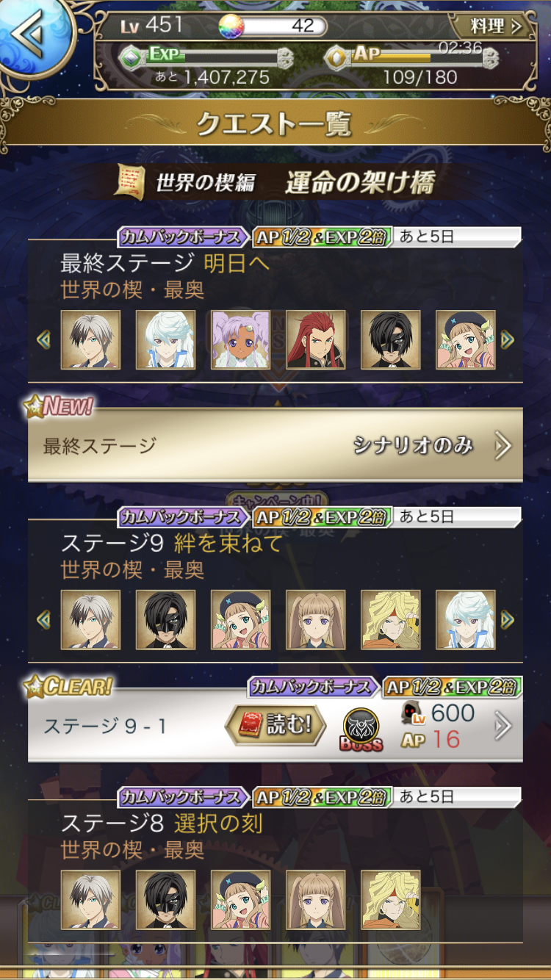Select ステージ8 選択の刻 header
This screenshot has height=980, width=551.
162,823
